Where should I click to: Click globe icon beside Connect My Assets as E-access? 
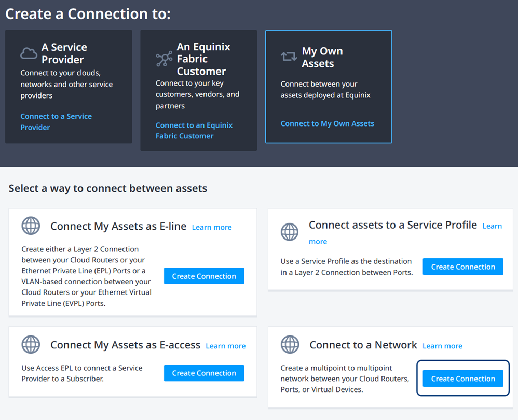[31, 345]
